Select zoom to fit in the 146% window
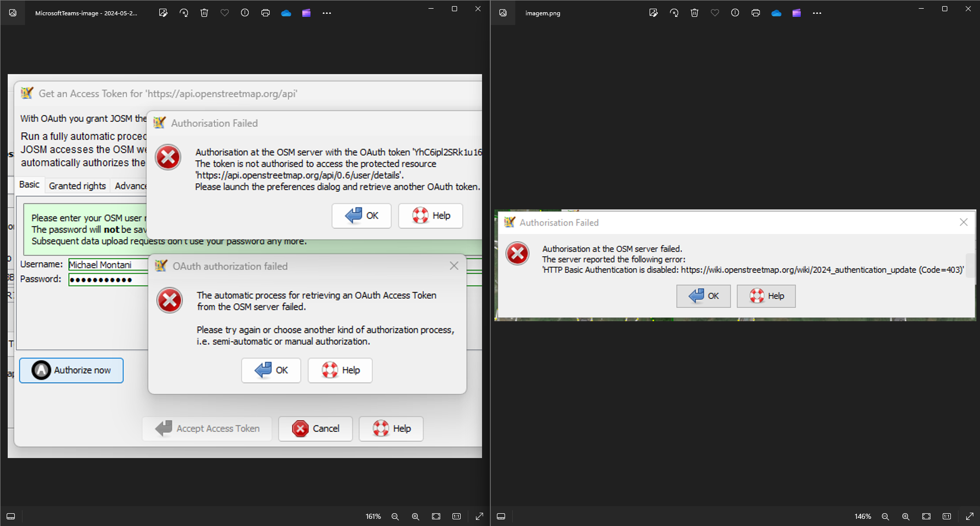The height and width of the screenshot is (526, 980). (926, 516)
